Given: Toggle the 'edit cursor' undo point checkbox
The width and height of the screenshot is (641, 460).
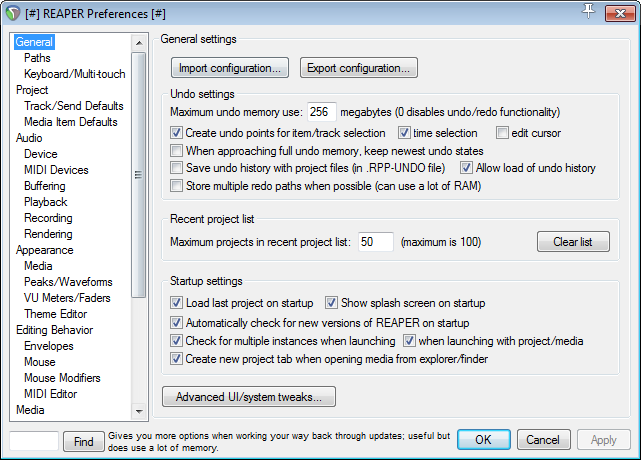Looking at the screenshot, I should (503, 133).
